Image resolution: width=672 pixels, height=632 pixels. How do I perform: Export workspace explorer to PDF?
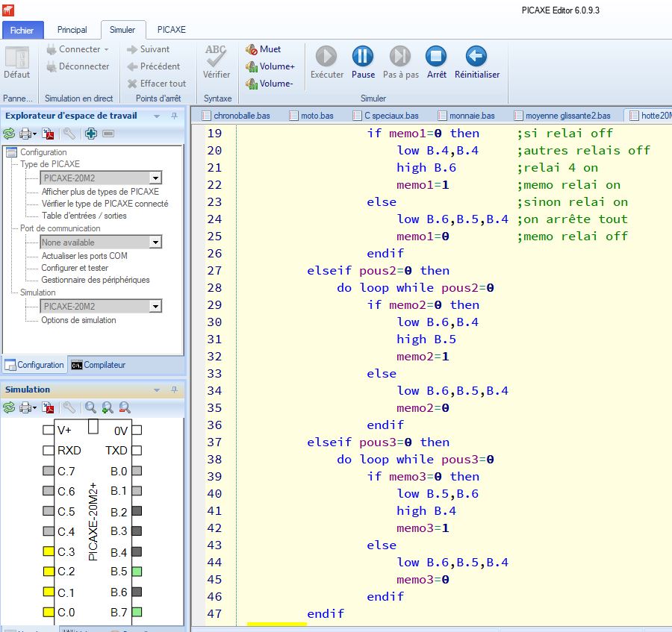pos(48,134)
